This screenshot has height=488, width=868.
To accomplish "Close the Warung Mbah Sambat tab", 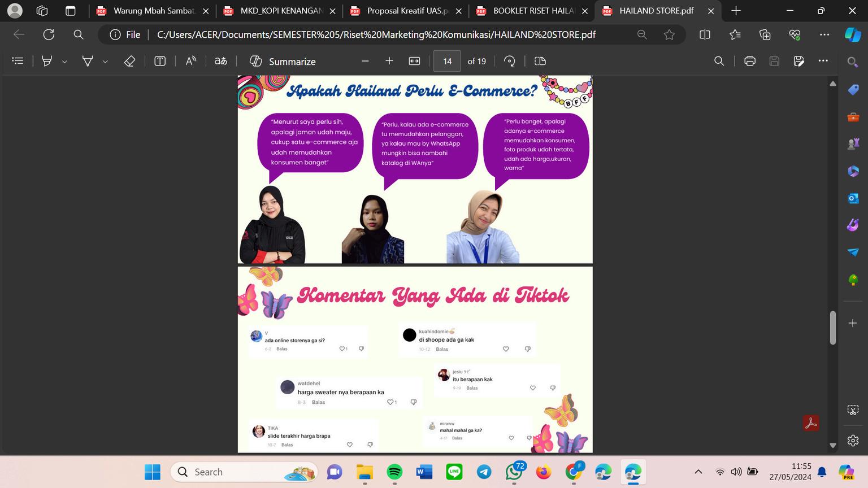I will [x=205, y=11].
